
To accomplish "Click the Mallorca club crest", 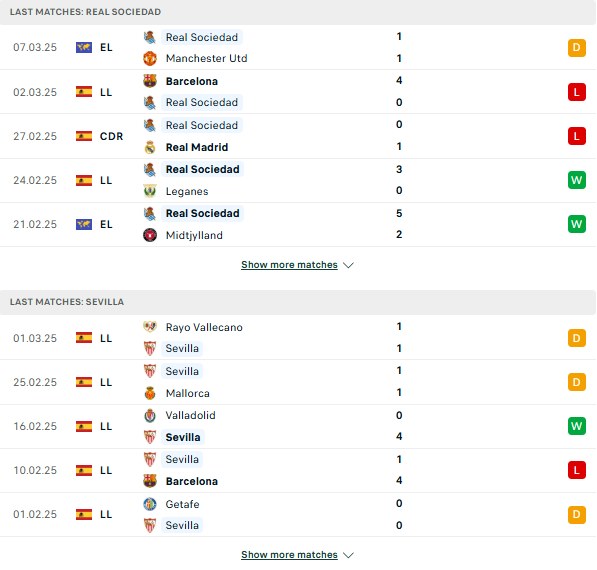I will (150, 393).
